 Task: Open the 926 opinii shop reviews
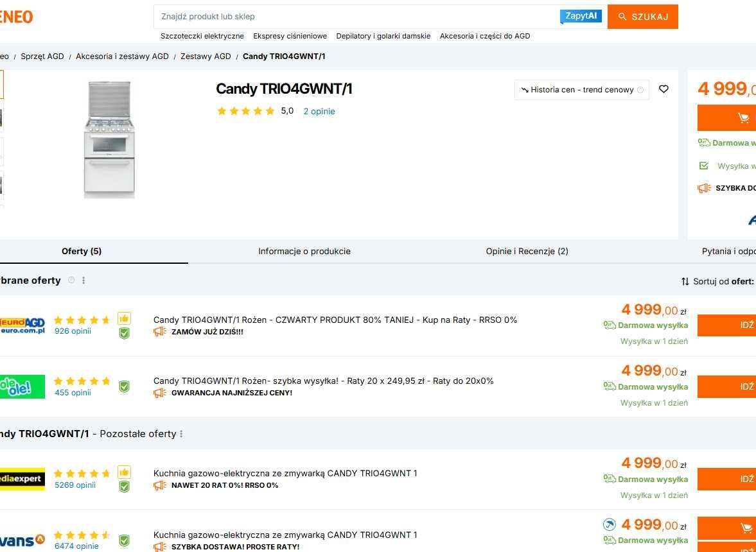pyautogui.click(x=73, y=331)
